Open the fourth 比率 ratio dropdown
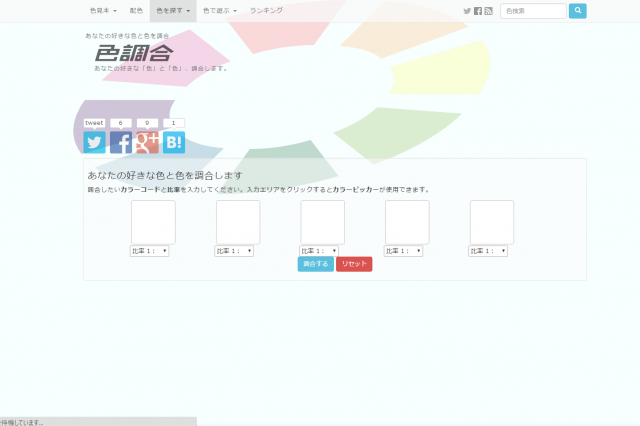The width and height of the screenshot is (640, 426). click(403, 251)
